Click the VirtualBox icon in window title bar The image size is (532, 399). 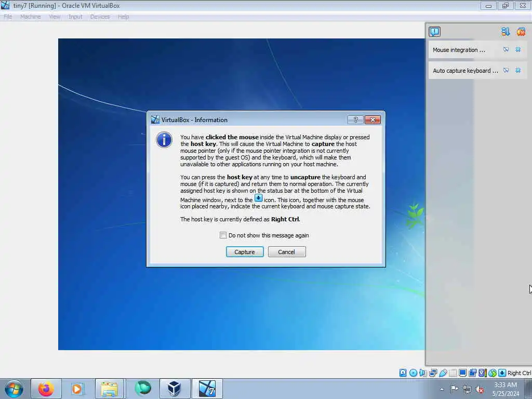[x=5, y=5]
